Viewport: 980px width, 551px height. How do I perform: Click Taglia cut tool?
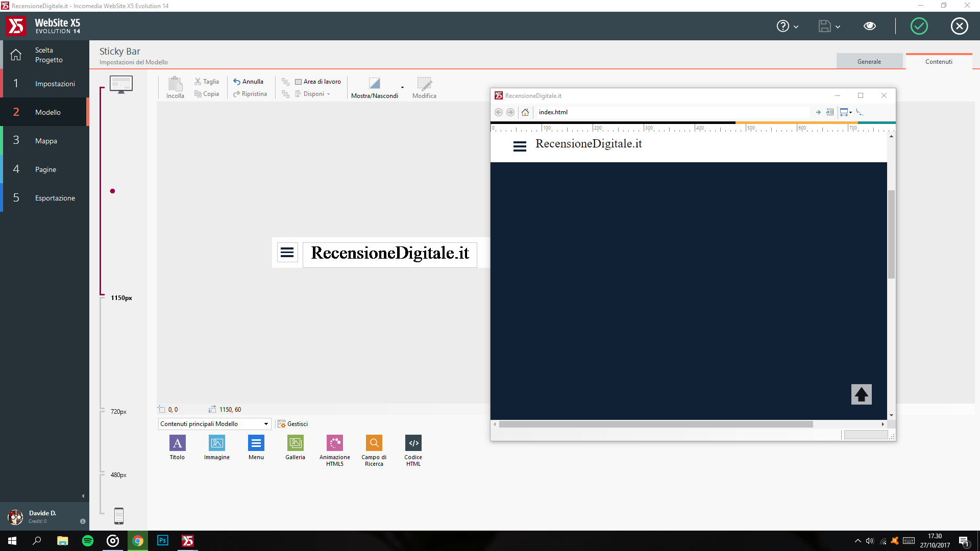[207, 82]
